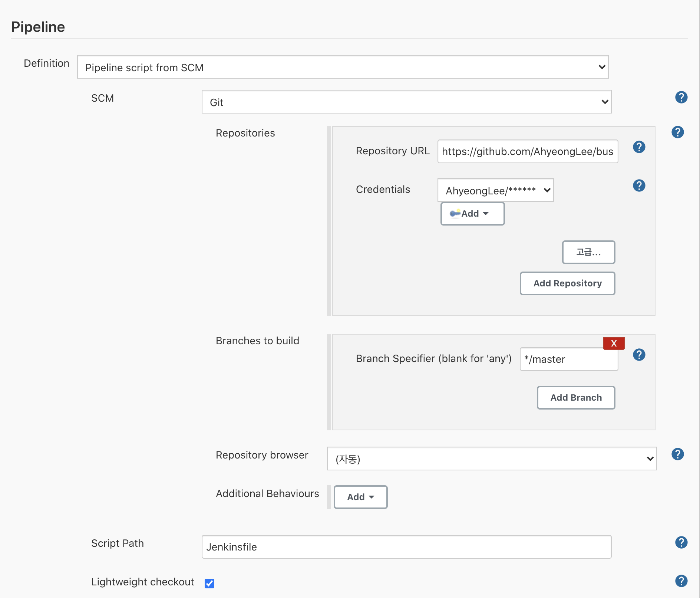Viewport: 700px width, 598px height.
Task: Open help for Branch Specifier
Action: [x=639, y=355]
